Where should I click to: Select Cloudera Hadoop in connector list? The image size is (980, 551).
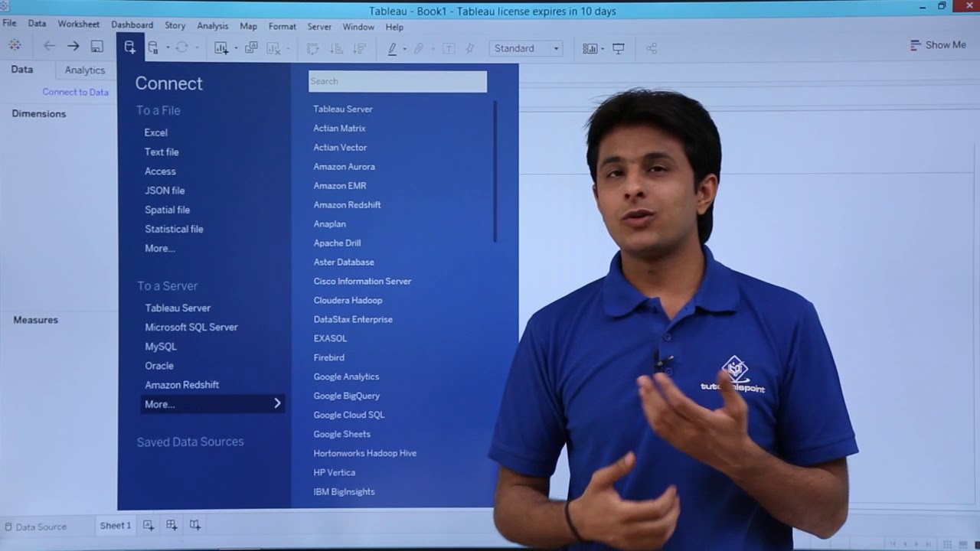[x=348, y=300]
